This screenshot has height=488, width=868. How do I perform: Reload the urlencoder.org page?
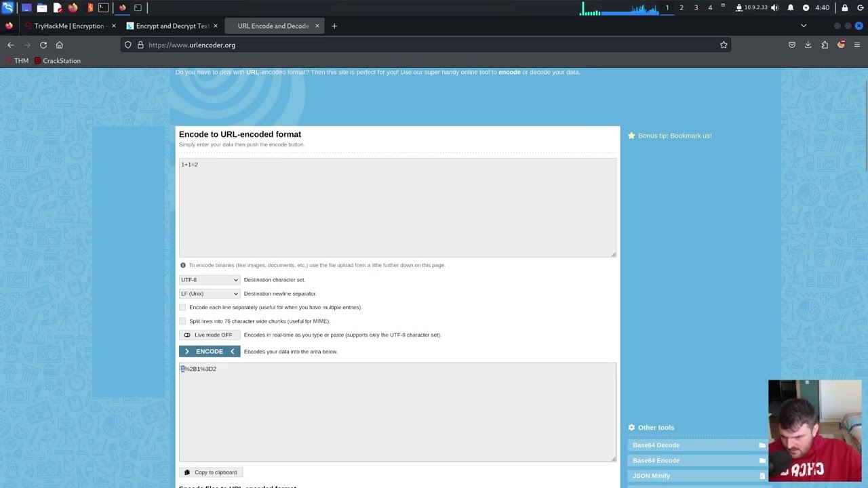click(43, 45)
